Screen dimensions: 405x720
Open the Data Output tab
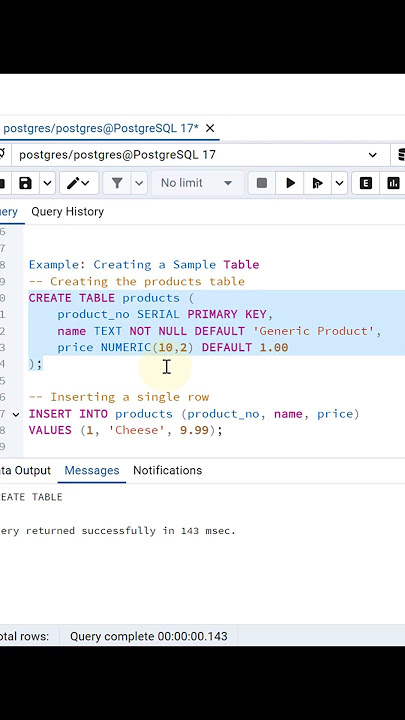point(25,471)
